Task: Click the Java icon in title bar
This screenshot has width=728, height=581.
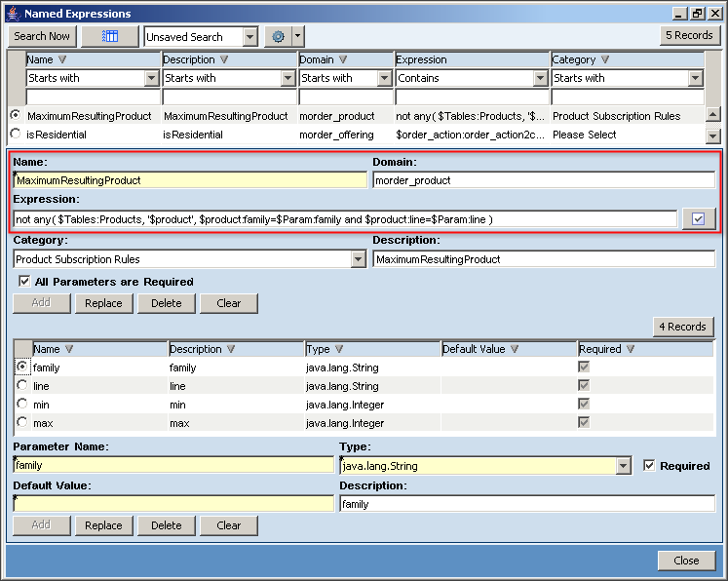Action: pos(12,14)
